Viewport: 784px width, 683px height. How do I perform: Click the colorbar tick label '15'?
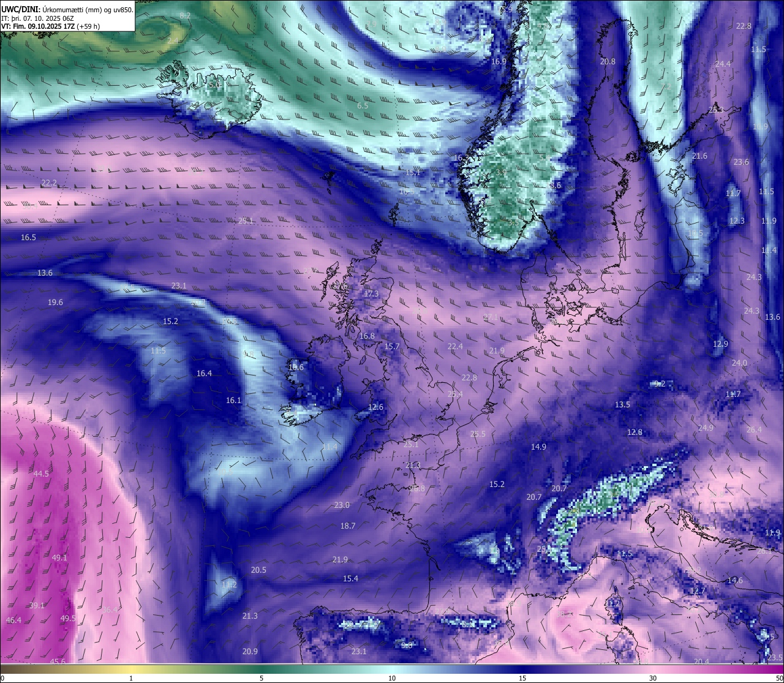[522, 678]
